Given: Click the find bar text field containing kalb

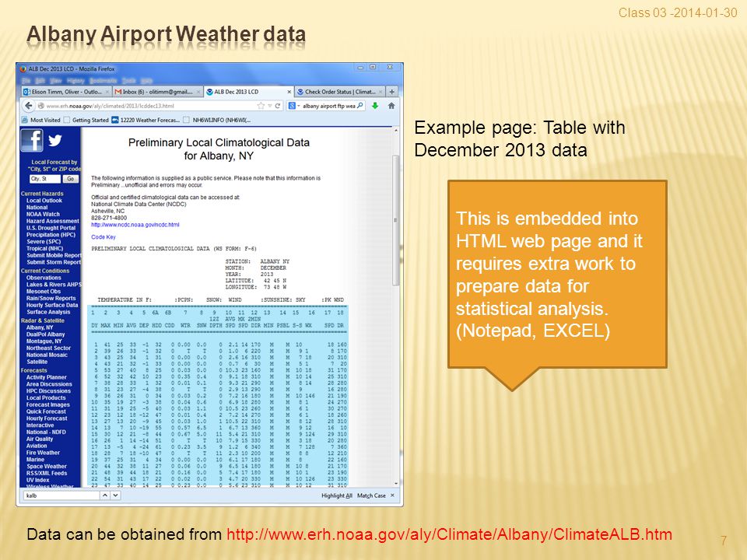Looking at the screenshot, I should click(x=61, y=495).
